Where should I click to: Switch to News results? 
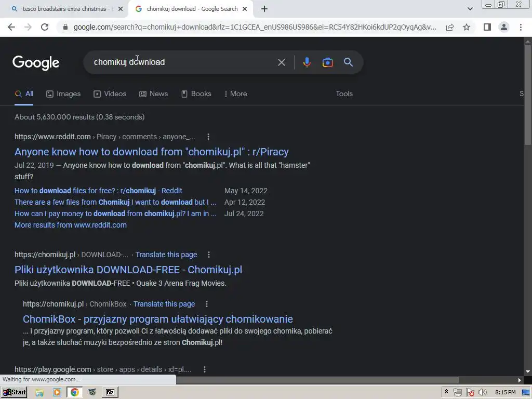154,94
